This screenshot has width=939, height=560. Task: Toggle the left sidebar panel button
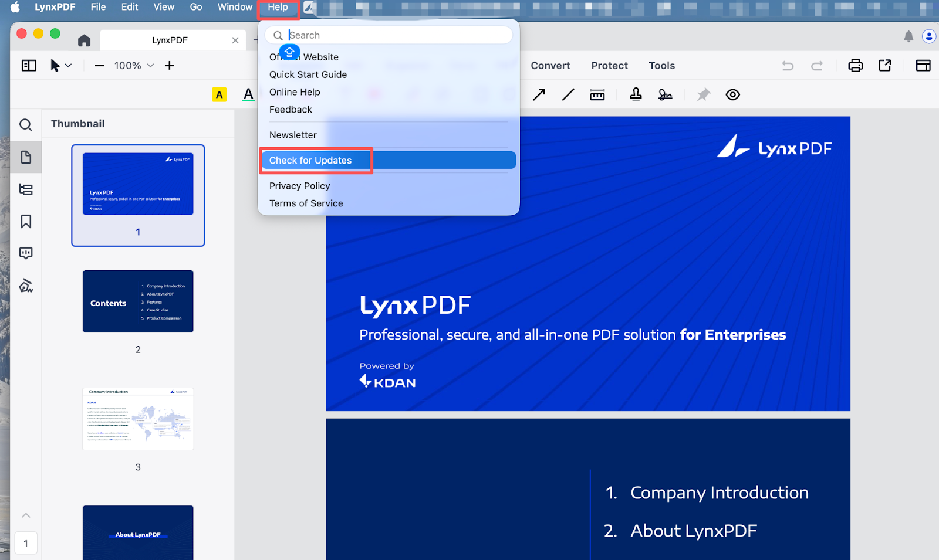29,66
